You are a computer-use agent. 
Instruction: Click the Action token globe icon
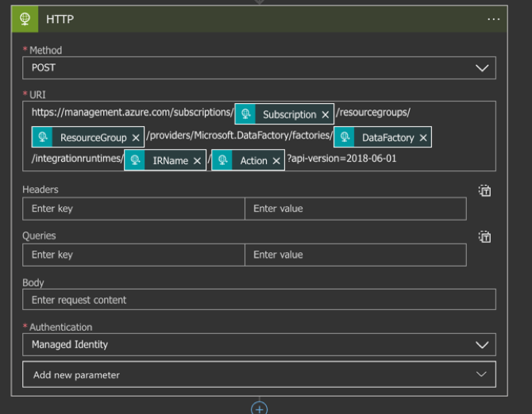222,160
